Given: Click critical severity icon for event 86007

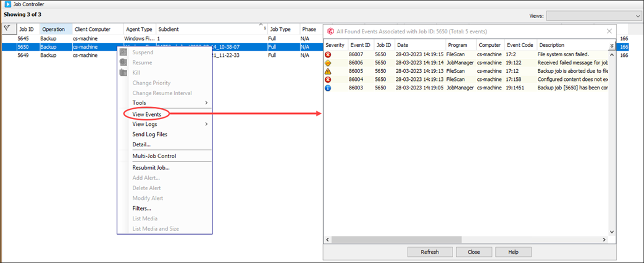Looking at the screenshot, I should [328, 55].
